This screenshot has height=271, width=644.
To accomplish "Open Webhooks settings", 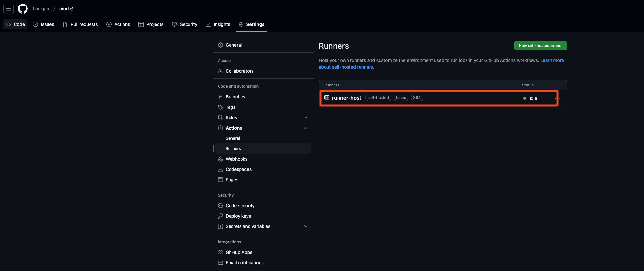I will click(237, 159).
